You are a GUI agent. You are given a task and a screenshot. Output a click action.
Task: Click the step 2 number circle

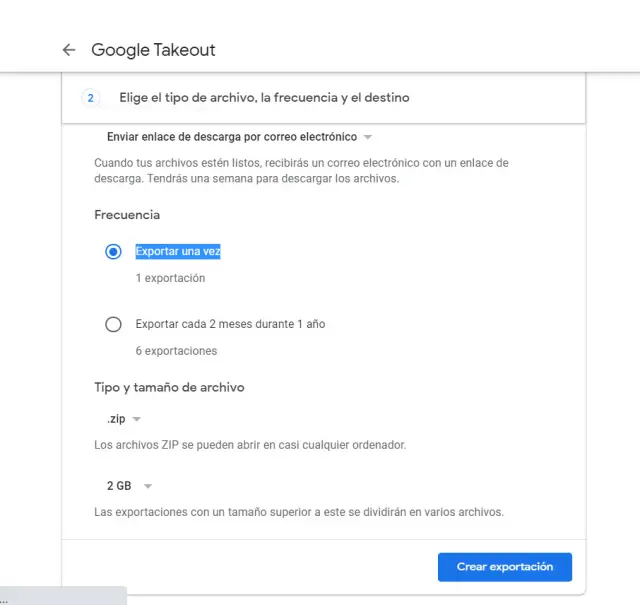click(x=90, y=98)
